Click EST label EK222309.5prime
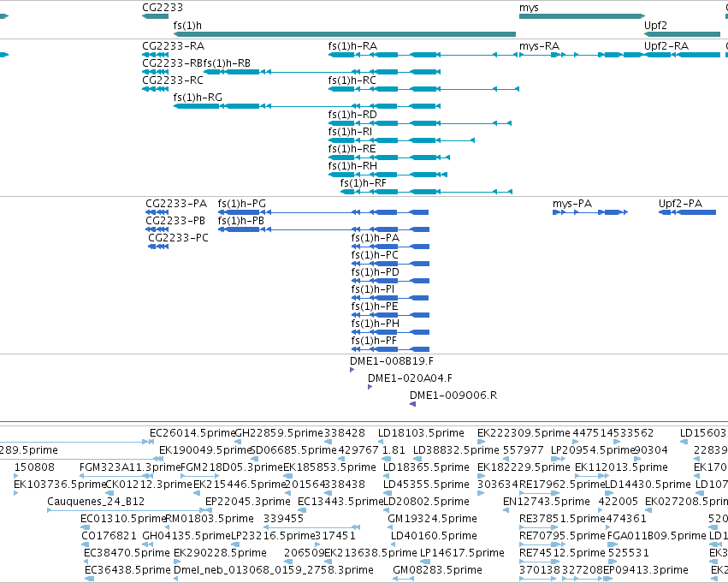728x583 pixels. pos(524,433)
